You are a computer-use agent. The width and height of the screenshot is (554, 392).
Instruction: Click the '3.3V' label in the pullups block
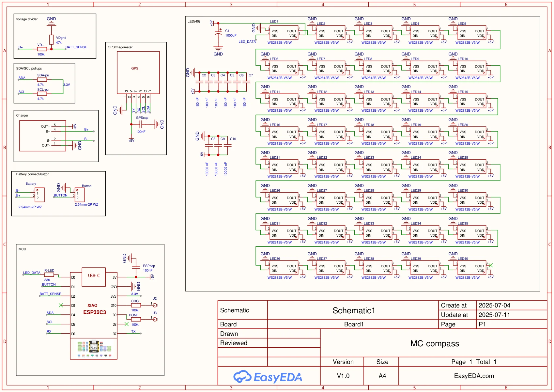(67, 85)
